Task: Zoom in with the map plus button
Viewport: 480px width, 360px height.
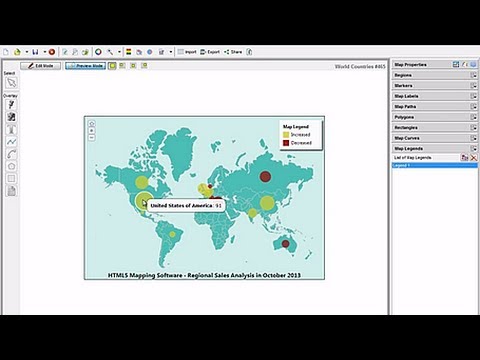Action: click(92, 131)
